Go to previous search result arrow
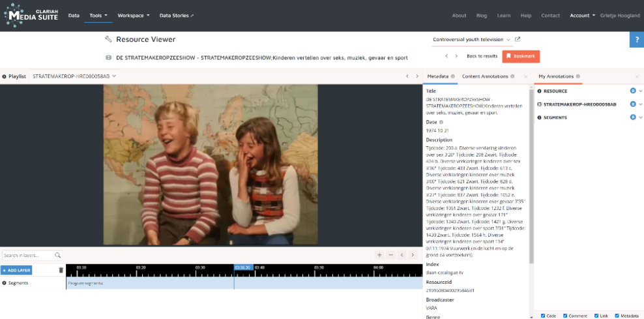 [446, 56]
